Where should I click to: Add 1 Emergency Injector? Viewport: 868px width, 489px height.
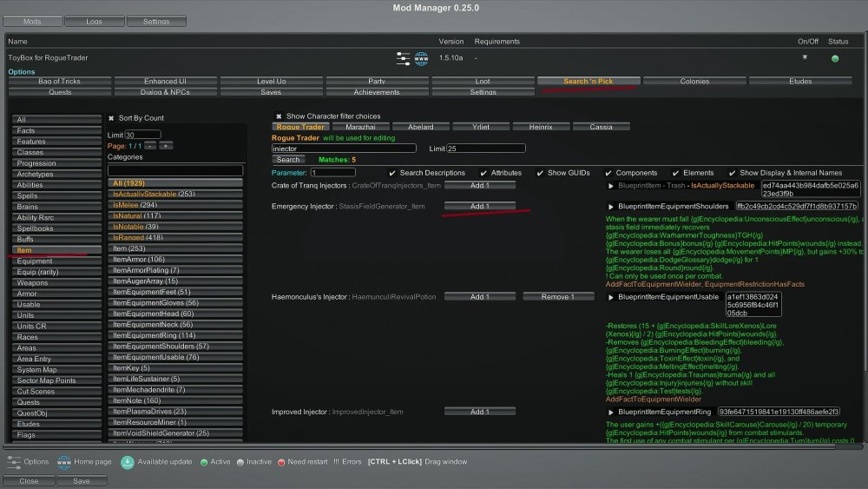[x=479, y=207]
